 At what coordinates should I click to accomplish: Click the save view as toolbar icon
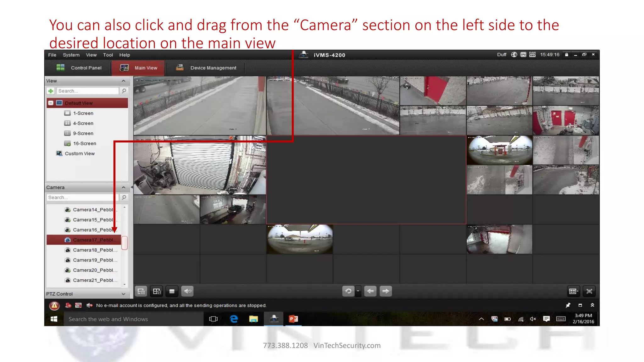tap(157, 291)
